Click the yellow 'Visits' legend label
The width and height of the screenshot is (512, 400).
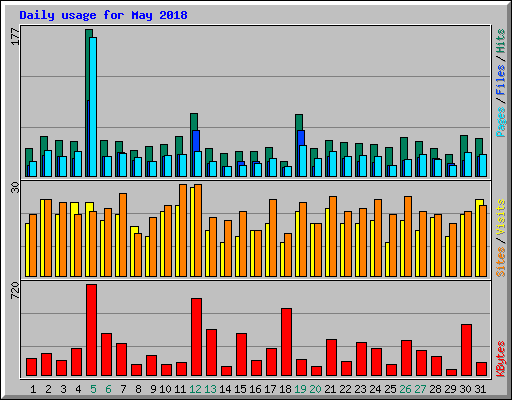(x=501, y=218)
